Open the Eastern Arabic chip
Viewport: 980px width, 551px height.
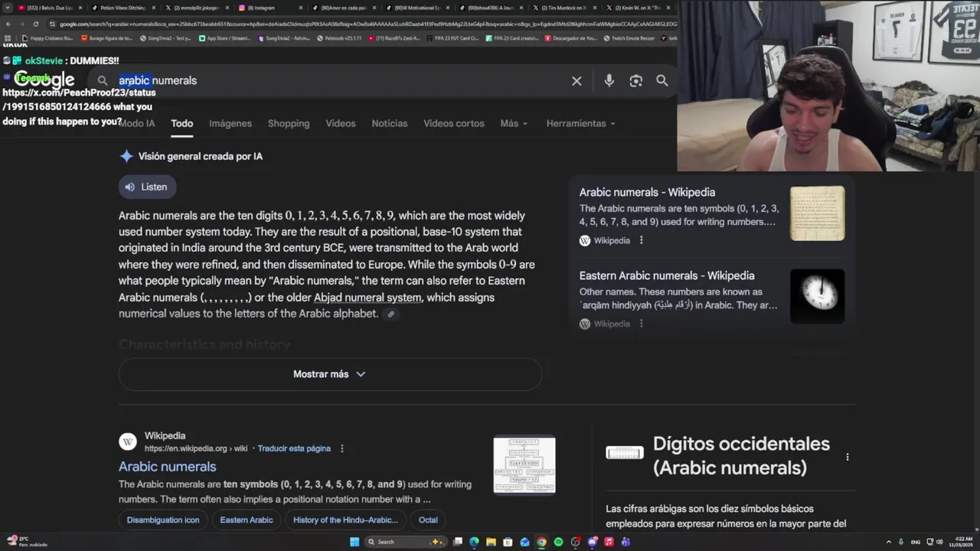coord(247,520)
